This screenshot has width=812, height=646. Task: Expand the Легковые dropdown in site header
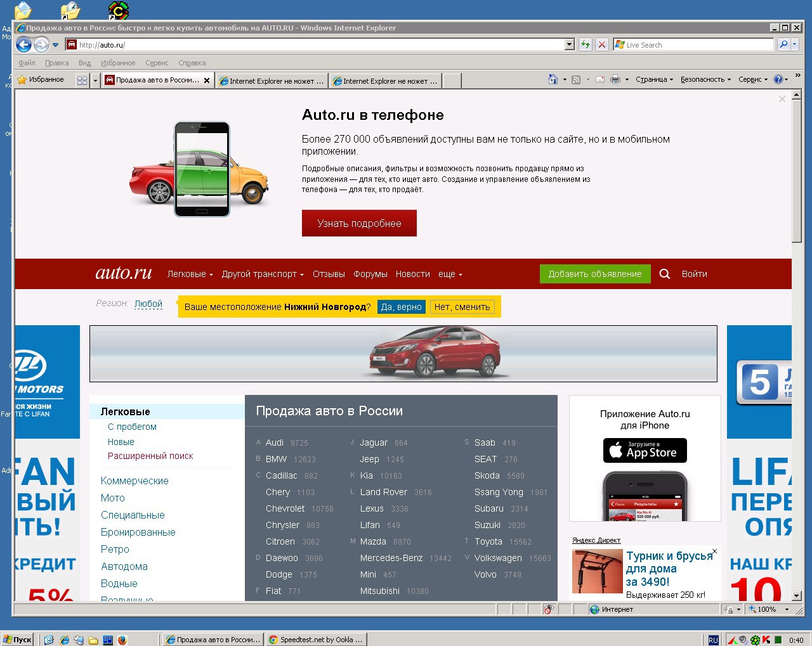pos(190,274)
